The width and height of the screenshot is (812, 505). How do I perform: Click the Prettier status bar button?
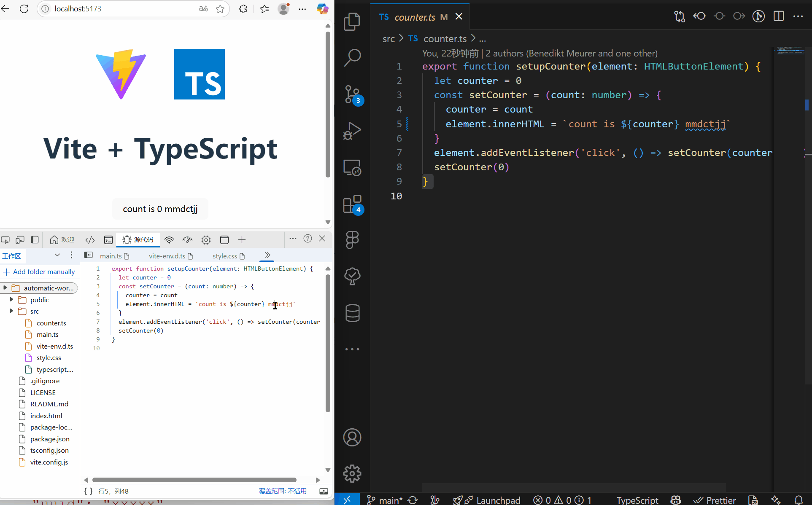(714, 500)
